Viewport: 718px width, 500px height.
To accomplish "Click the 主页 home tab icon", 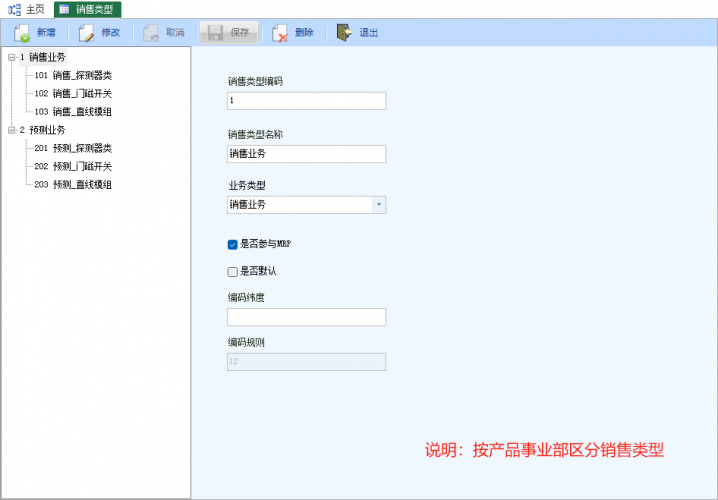I will pyautogui.click(x=14, y=9).
